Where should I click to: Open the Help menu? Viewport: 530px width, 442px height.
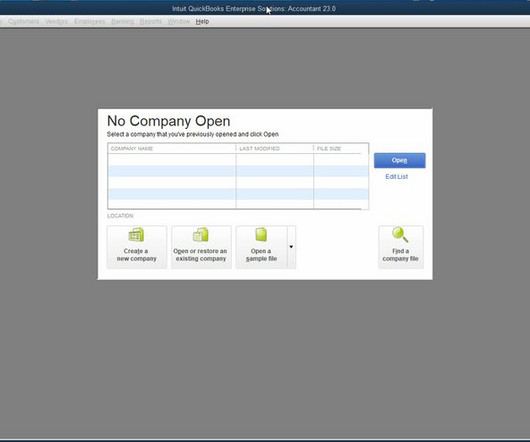[202, 21]
